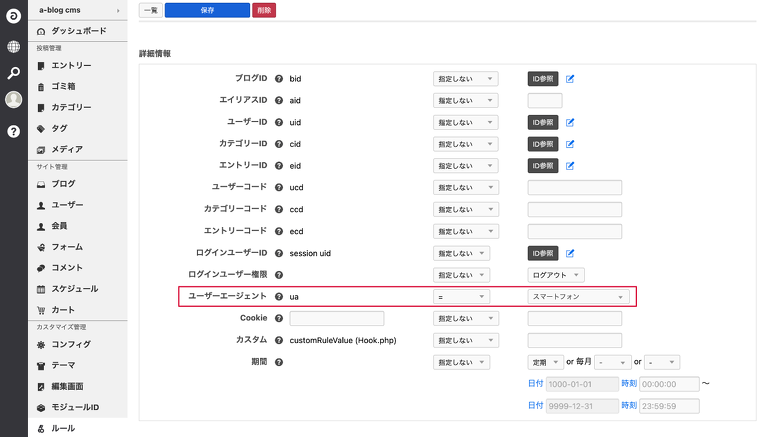Open help question mark in left rail
This screenshot has width=768, height=437.
pos(13,131)
